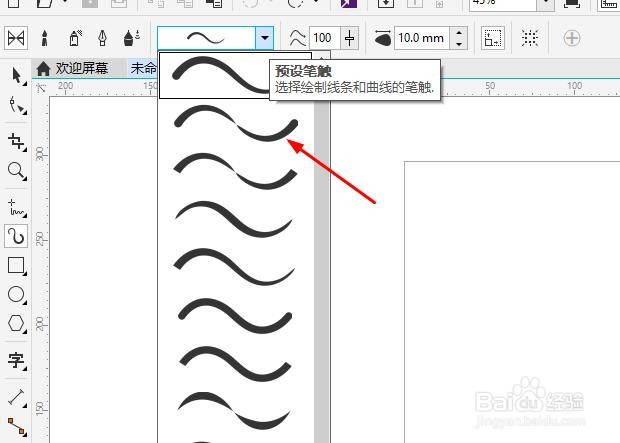Select the Parallel Dimension tool
Viewport: 620px width, 443px height.
(x=16, y=397)
